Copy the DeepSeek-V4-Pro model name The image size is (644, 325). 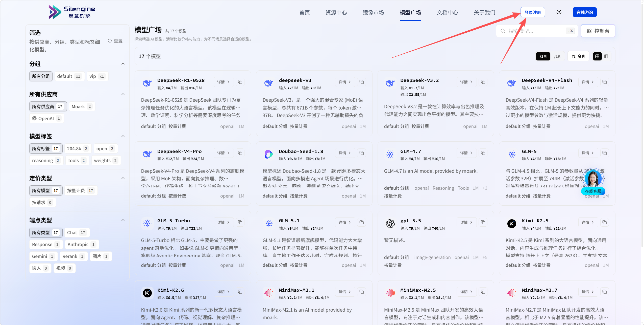240,153
